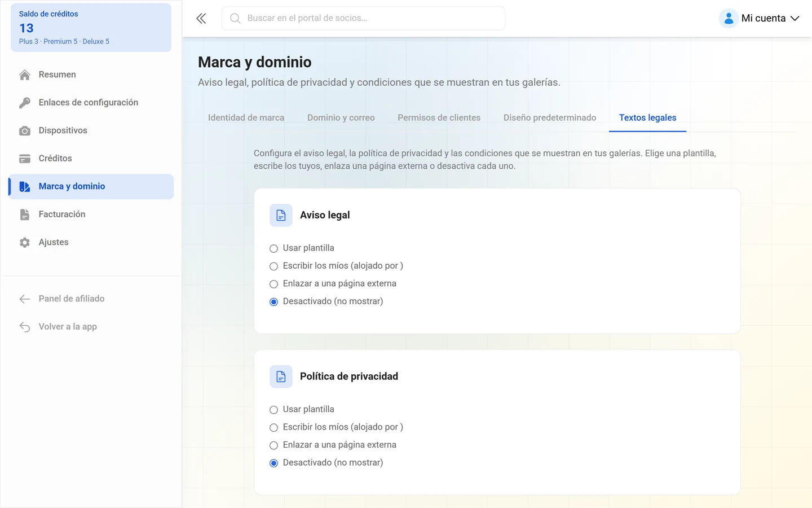812x508 pixels.
Task: Open the Facturación page
Action: coord(91,214)
